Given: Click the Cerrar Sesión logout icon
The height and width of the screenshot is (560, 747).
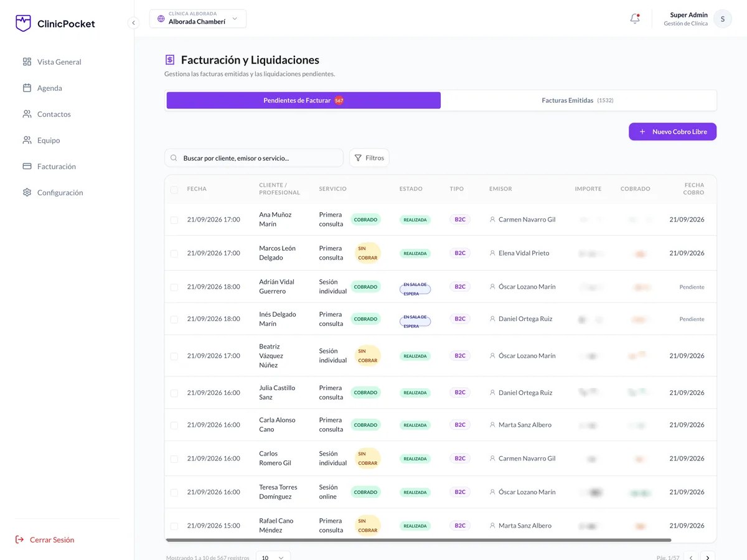Looking at the screenshot, I should pos(20,539).
